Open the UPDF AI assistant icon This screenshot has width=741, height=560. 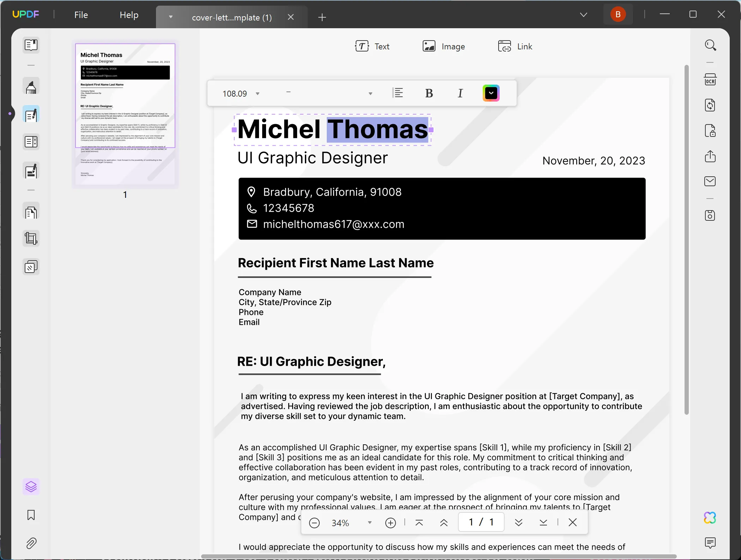coord(710,518)
